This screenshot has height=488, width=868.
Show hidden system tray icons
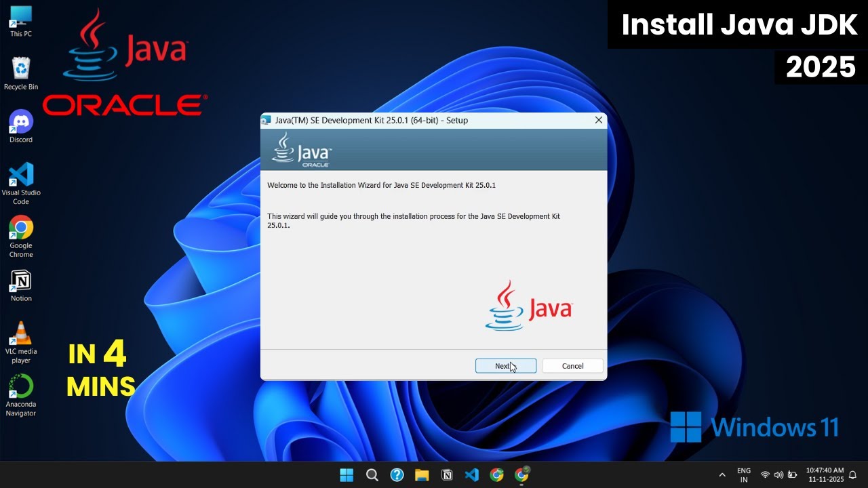(x=722, y=475)
